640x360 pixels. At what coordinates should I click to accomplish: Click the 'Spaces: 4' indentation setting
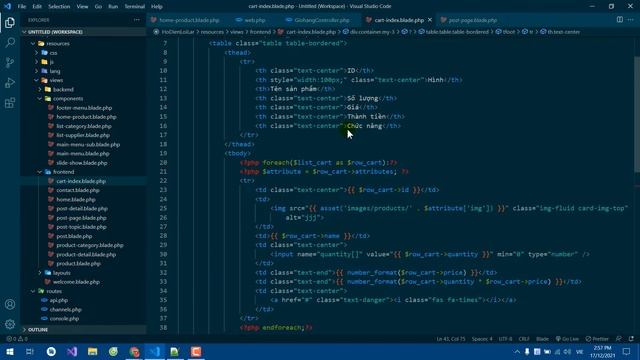(482, 339)
